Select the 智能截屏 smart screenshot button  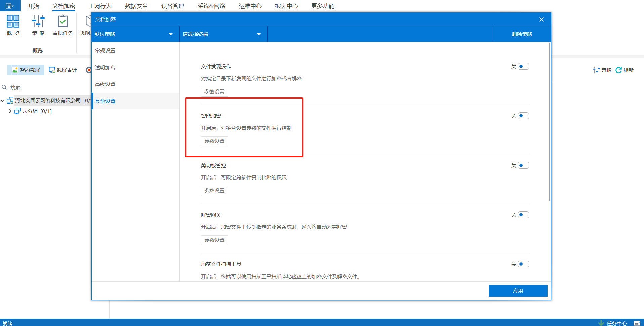tap(26, 70)
